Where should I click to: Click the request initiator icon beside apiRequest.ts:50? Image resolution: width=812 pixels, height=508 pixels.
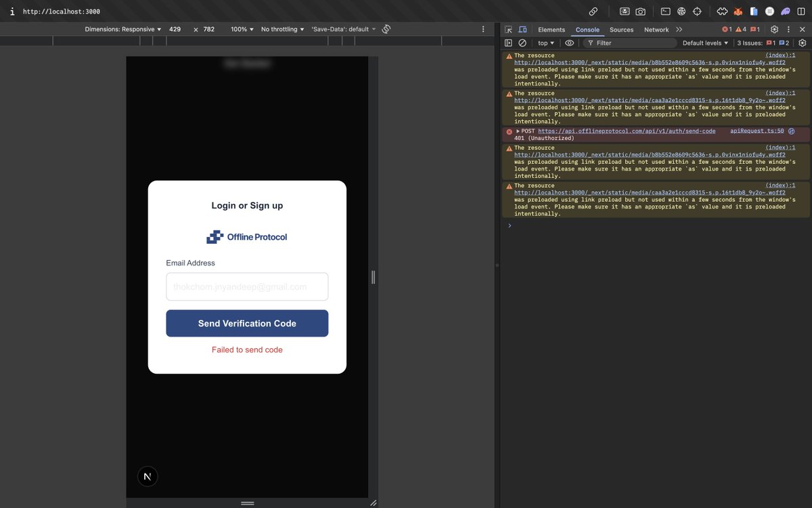[791, 131]
